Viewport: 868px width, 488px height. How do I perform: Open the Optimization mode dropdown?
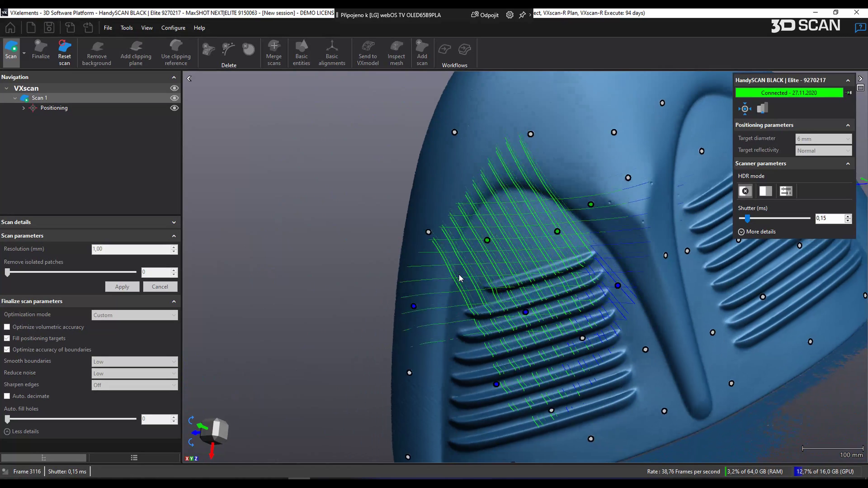[134, 315]
